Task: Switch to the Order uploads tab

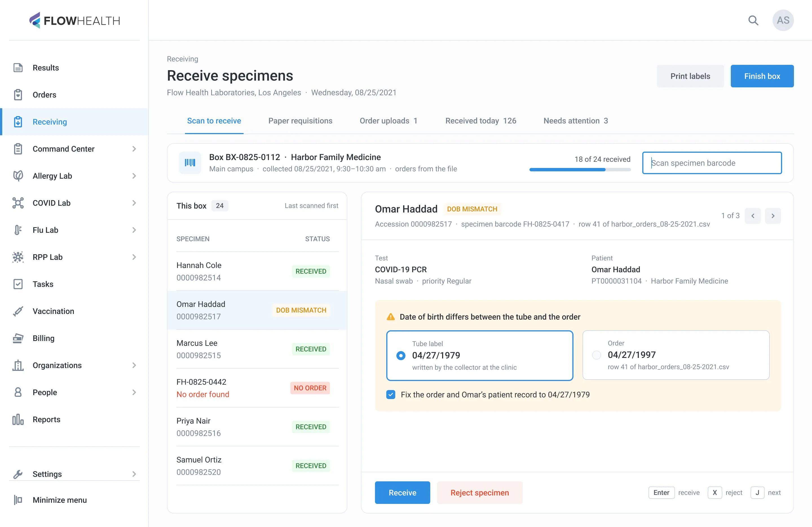Action: 388,121
